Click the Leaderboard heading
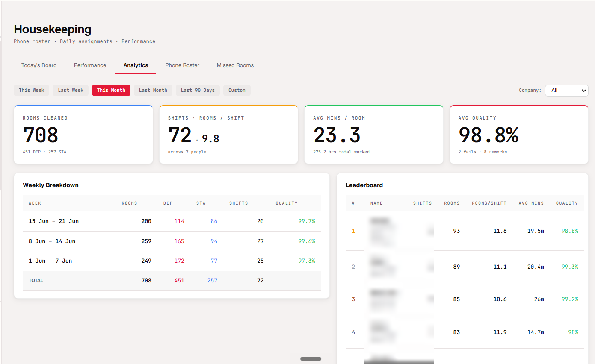This screenshot has height=364, width=595. click(x=364, y=185)
